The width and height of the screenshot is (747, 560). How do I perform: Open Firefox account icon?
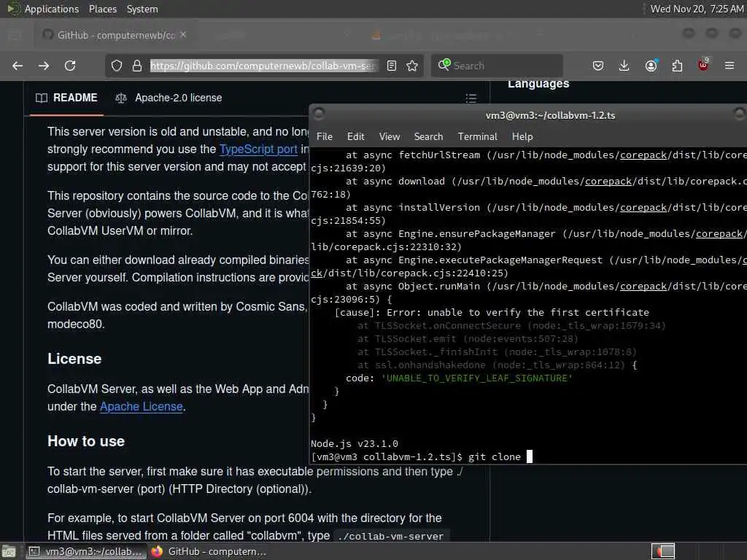tap(651, 66)
